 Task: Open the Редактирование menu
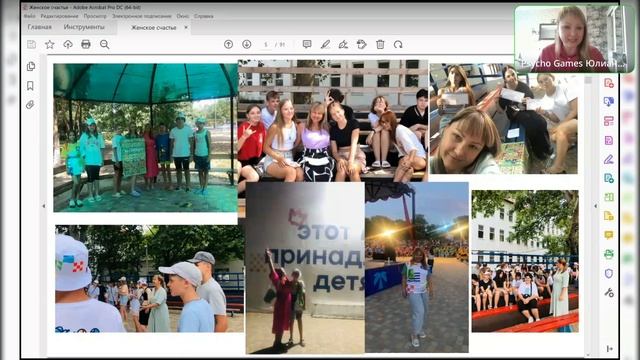[59, 16]
